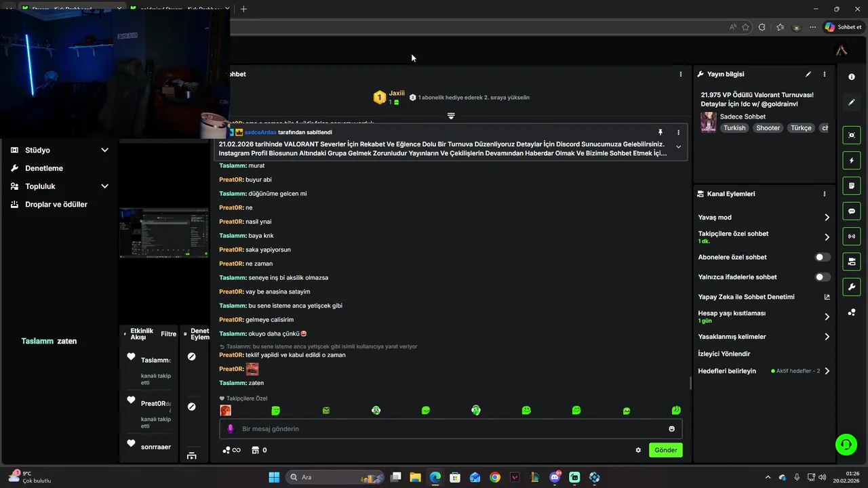Screen dimensions: 868x488
Task: Click the pencil edit icon in right sidebar
Action: [x=852, y=102]
